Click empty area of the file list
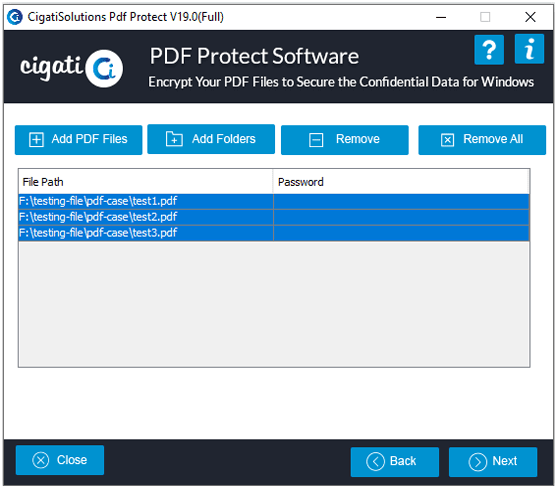This screenshot has width=557, height=488. point(274,304)
